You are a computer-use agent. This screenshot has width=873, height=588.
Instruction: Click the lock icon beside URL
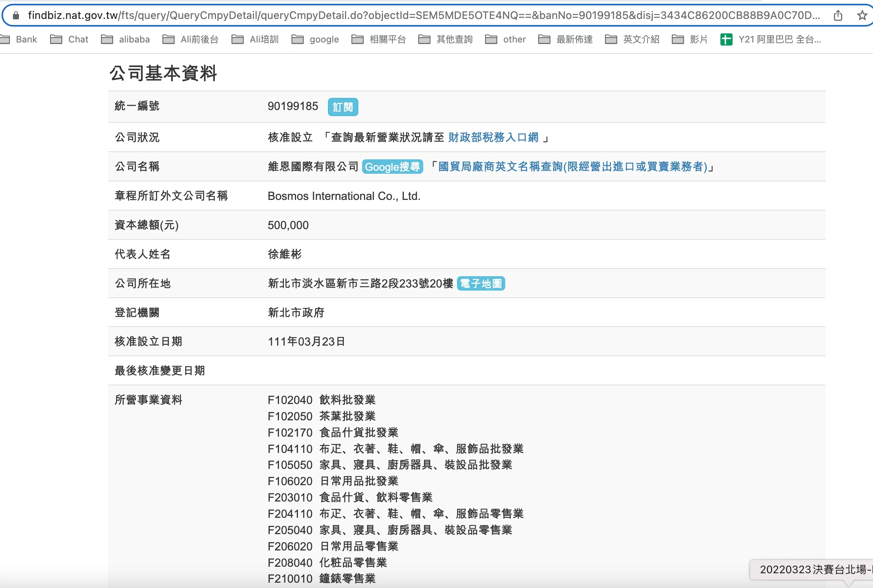coord(16,16)
